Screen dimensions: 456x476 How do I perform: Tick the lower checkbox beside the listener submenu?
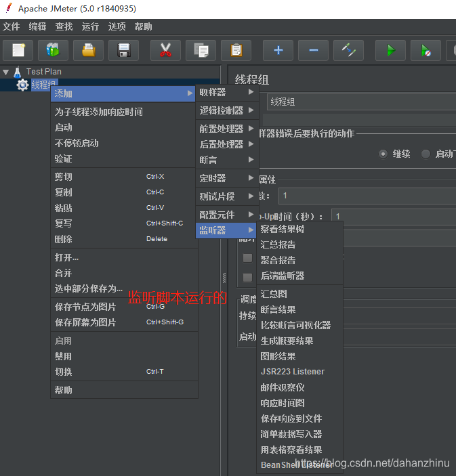point(247,277)
